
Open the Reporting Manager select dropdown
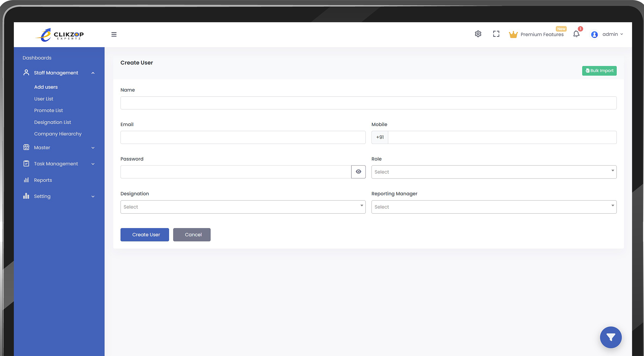494,207
